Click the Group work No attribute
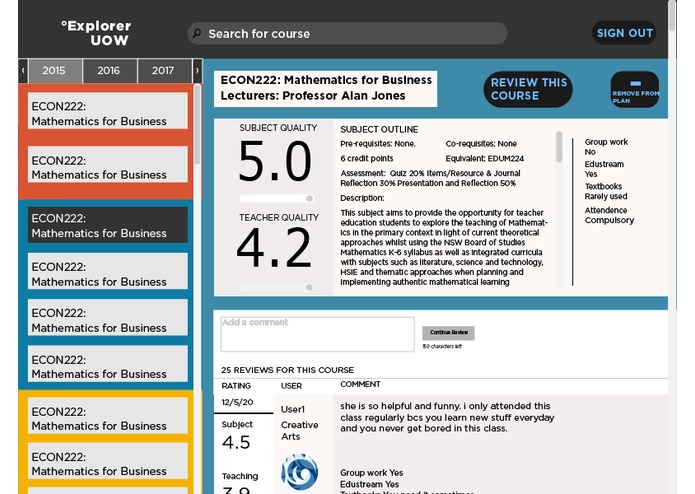This screenshot has width=695, height=494. 606,147
